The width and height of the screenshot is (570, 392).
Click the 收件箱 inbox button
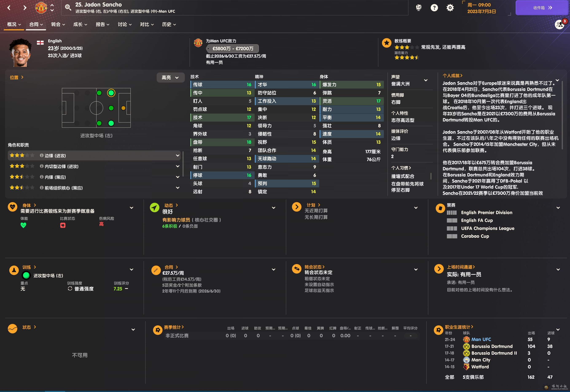pyautogui.click(x=542, y=8)
